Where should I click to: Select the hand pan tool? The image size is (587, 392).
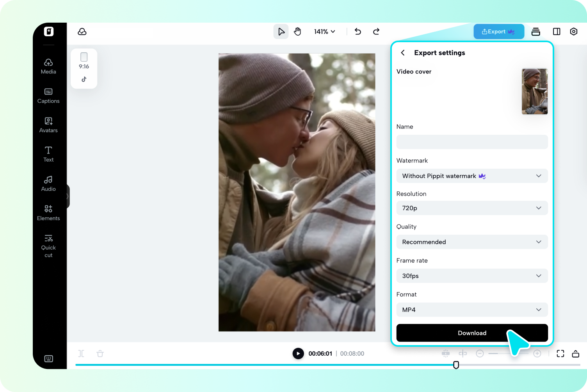[x=297, y=32]
